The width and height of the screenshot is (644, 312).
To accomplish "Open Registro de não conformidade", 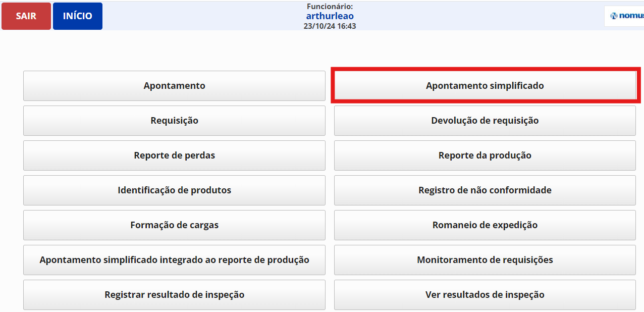I will tap(485, 190).
